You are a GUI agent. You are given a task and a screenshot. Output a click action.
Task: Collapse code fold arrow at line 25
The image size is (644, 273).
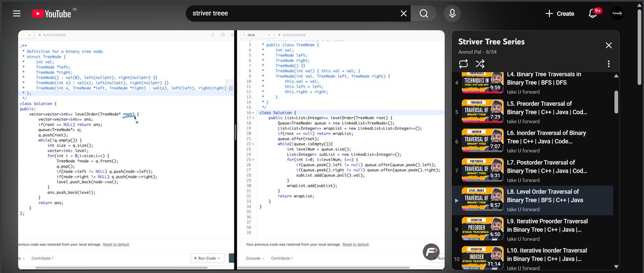coord(253,160)
